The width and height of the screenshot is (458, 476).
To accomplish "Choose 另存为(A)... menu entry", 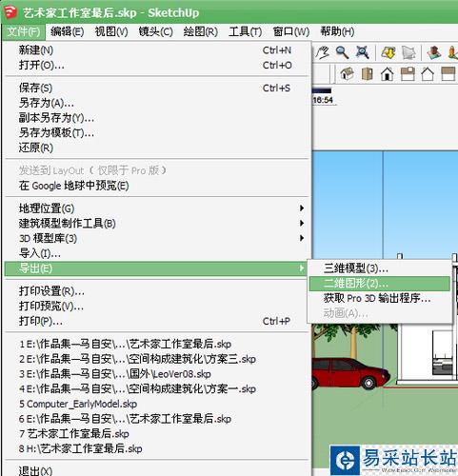I will point(156,103).
